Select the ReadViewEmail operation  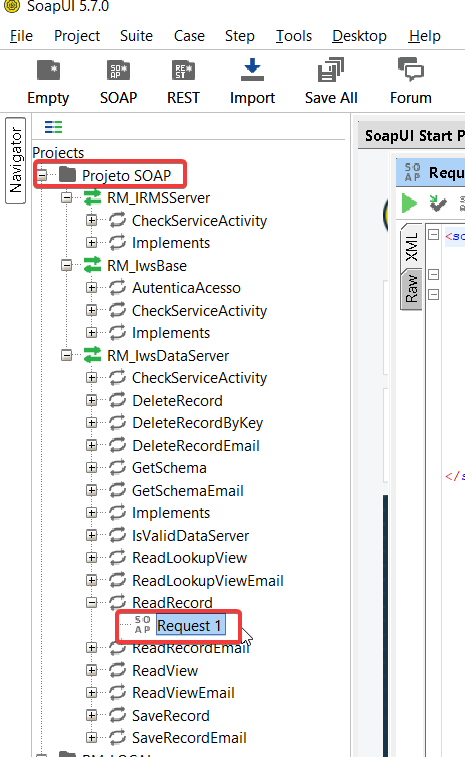tap(183, 693)
